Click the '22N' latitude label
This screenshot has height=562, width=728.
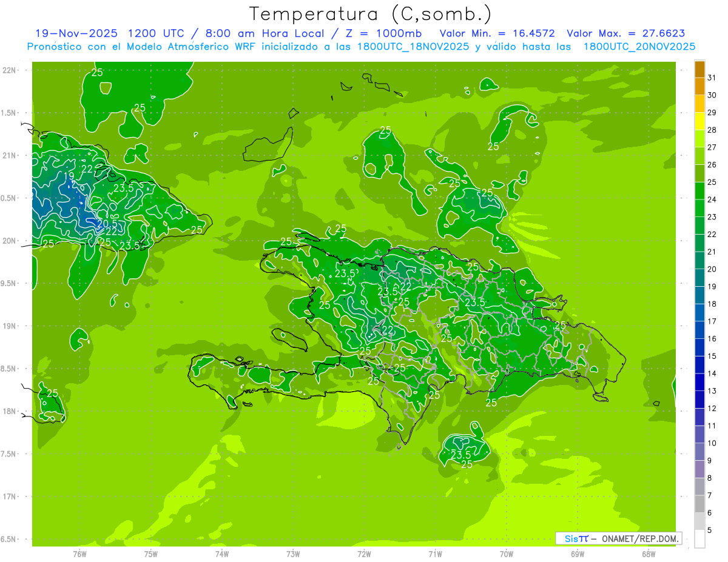(x=10, y=70)
